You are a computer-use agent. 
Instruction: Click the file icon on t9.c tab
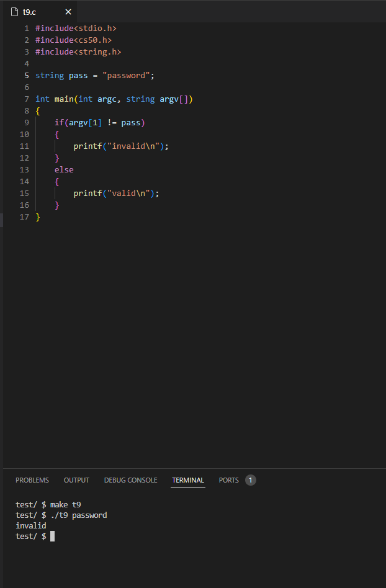15,12
